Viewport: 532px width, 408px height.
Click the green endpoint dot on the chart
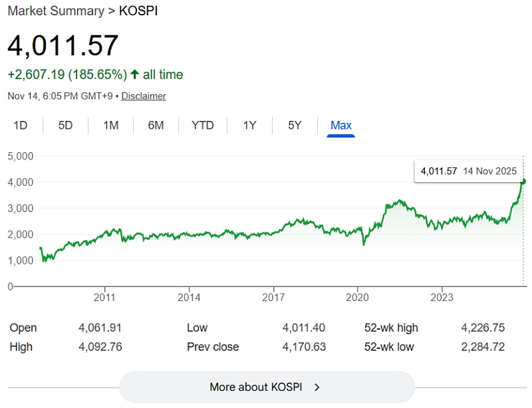[524, 181]
